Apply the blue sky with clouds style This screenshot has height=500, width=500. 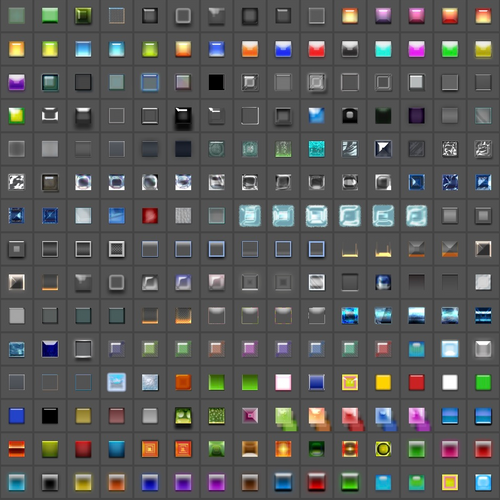(116, 382)
